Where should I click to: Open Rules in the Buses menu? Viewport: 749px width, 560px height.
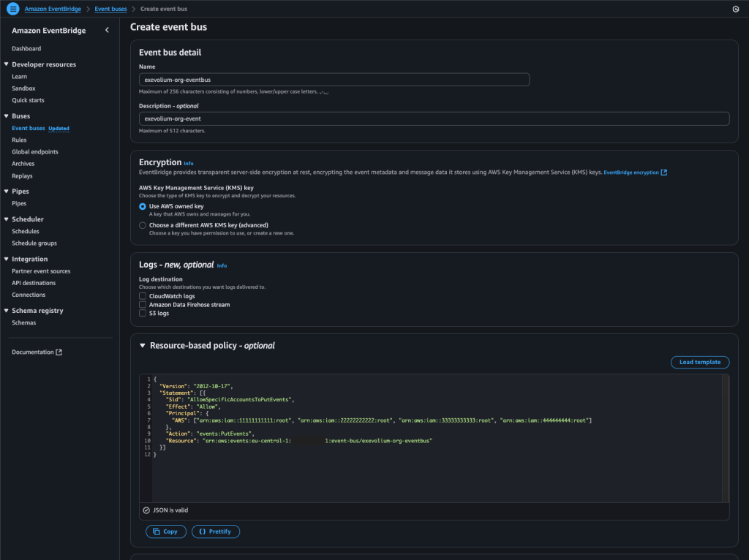pos(19,140)
